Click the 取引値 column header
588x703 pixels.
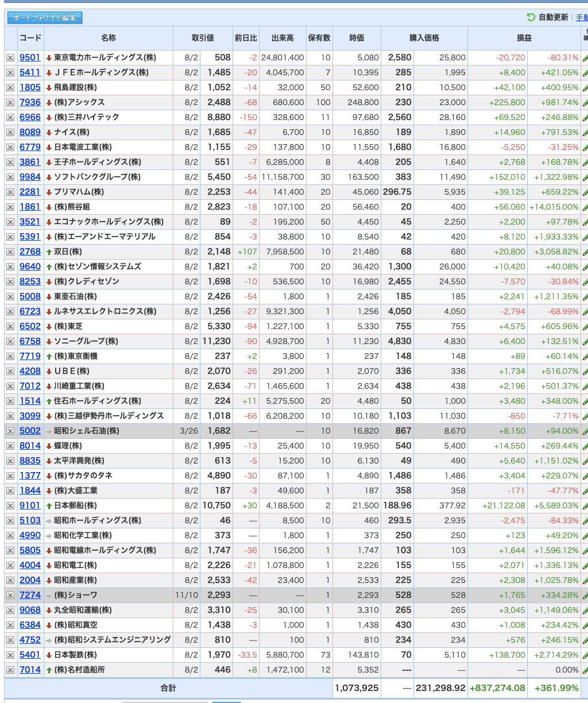pyautogui.click(x=203, y=38)
